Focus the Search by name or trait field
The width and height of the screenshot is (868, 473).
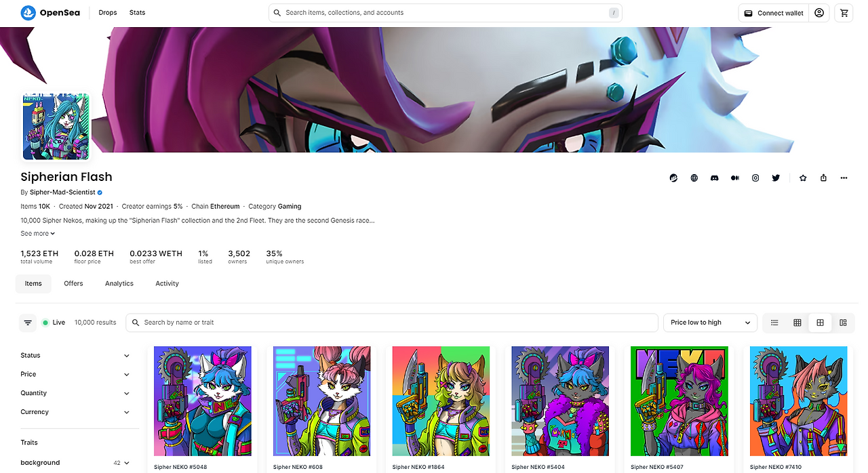tap(392, 323)
